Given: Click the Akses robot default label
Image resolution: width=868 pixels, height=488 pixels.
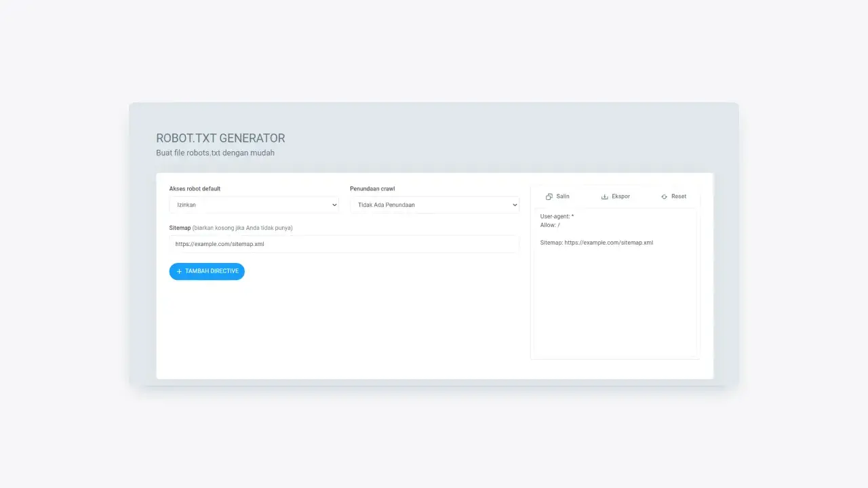Looking at the screenshot, I should point(195,188).
